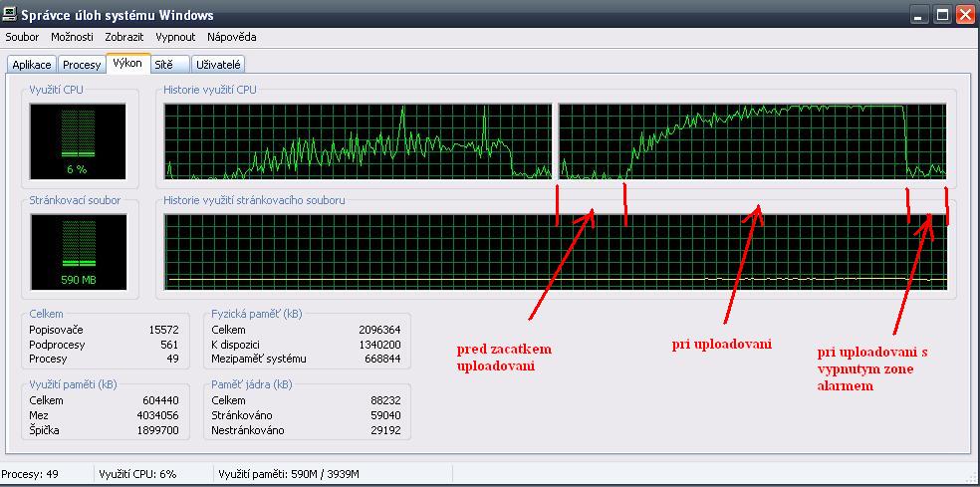Click the Nestránkováno value 29192
The width and height of the screenshot is (980, 487).
385,430
